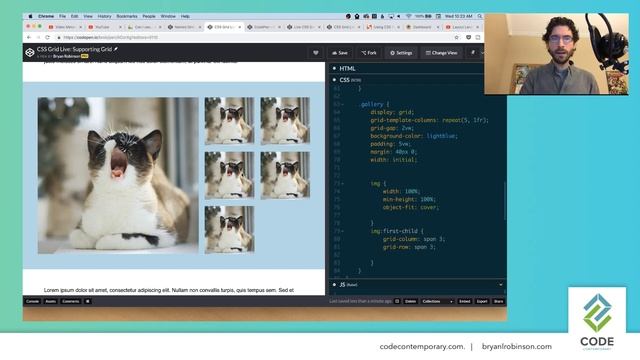Open the Collections dropdown in footer
The image size is (640, 360).
click(x=437, y=301)
